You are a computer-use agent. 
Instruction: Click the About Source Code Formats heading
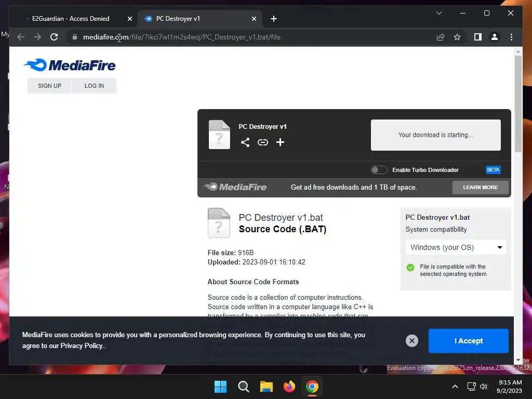tap(253, 282)
